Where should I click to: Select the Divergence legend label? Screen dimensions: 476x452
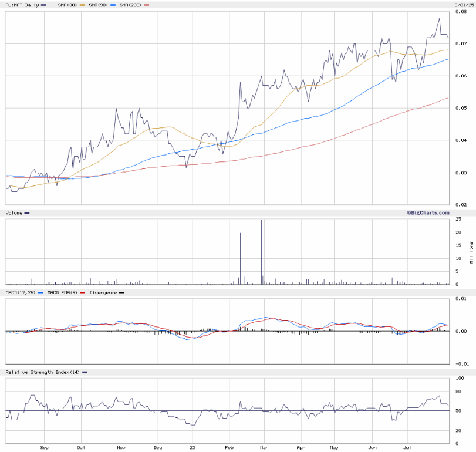coord(102,292)
